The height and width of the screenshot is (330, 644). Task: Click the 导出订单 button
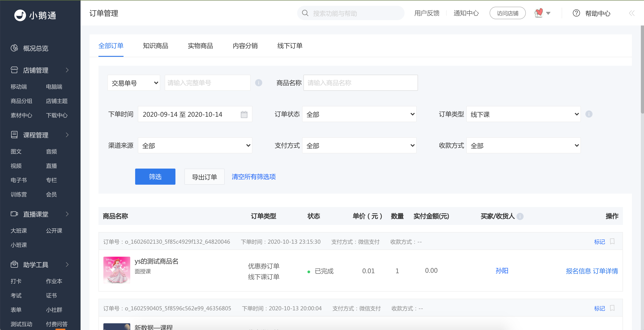(x=204, y=177)
